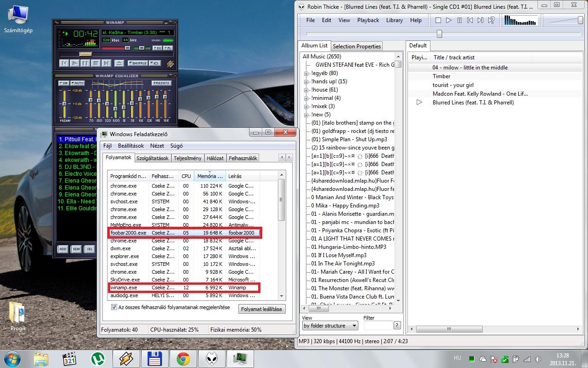
Task: Open Media Player Classic taskbar icon
Action: pyautogui.click(x=69, y=359)
